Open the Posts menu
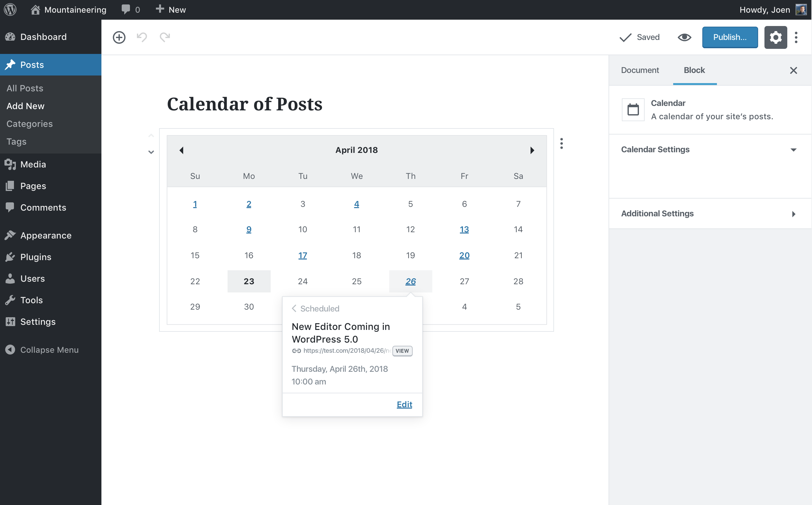This screenshot has height=505, width=812. tap(51, 64)
